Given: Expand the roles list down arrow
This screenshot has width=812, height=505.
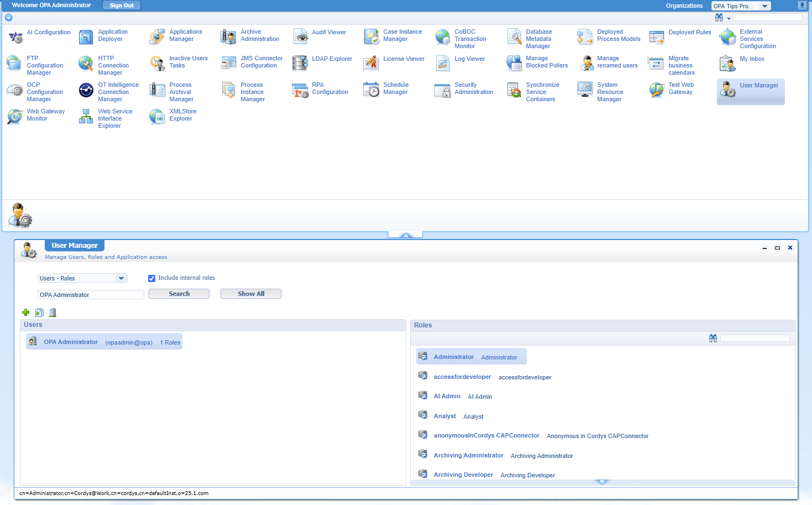Looking at the screenshot, I should click(x=603, y=482).
